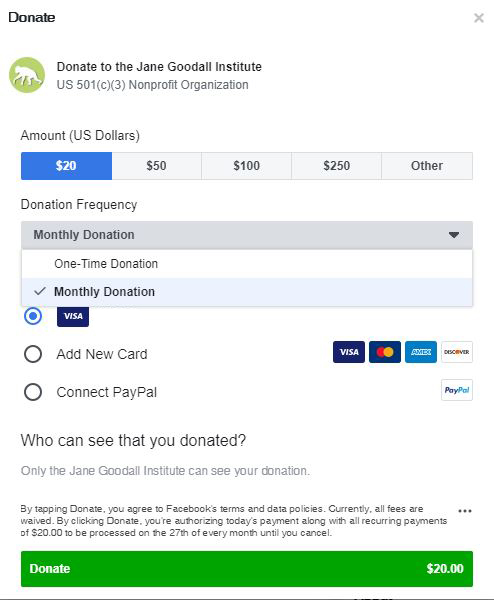
Task: Click the American Express logo icon
Action: (421, 352)
